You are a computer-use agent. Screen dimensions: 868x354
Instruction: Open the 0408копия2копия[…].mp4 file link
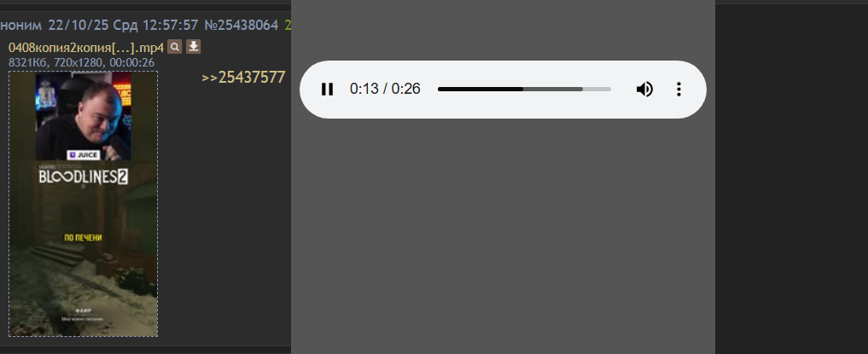point(86,47)
